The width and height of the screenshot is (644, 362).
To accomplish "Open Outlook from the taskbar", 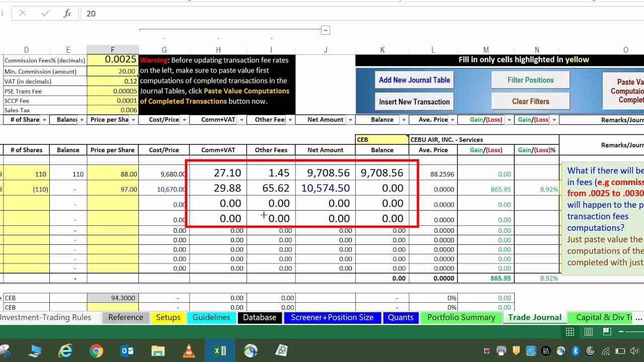I will point(127,350).
